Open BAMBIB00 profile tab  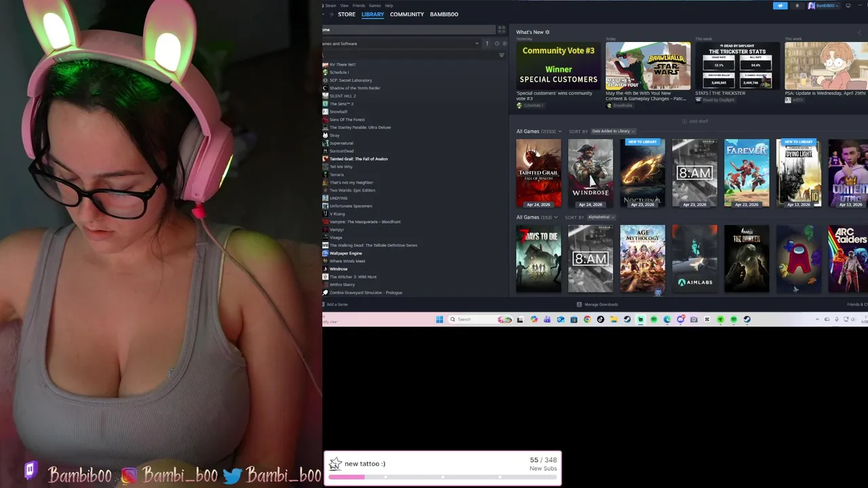444,14
